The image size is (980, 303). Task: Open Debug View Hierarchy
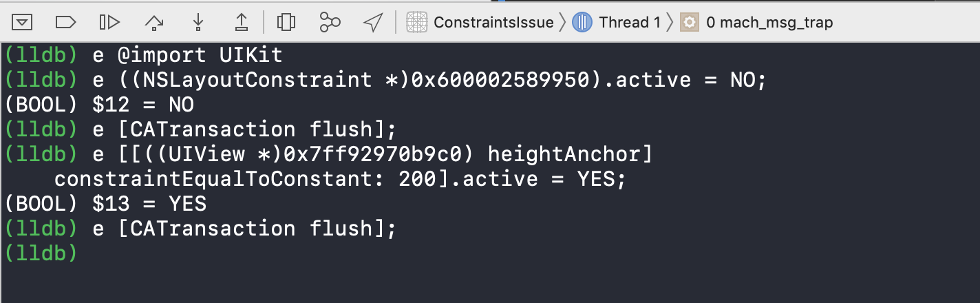click(286, 23)
